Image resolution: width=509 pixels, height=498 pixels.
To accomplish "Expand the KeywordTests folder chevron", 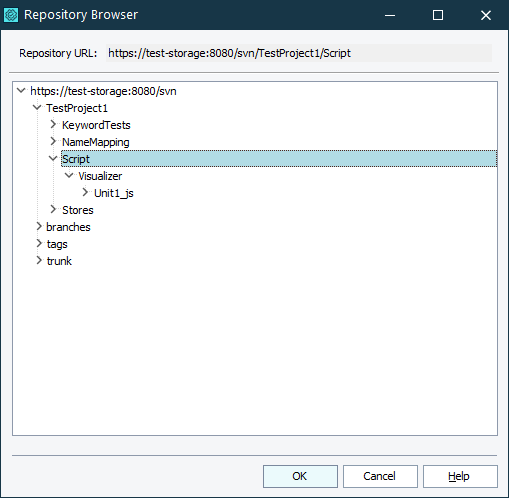I will coord(53,125).
